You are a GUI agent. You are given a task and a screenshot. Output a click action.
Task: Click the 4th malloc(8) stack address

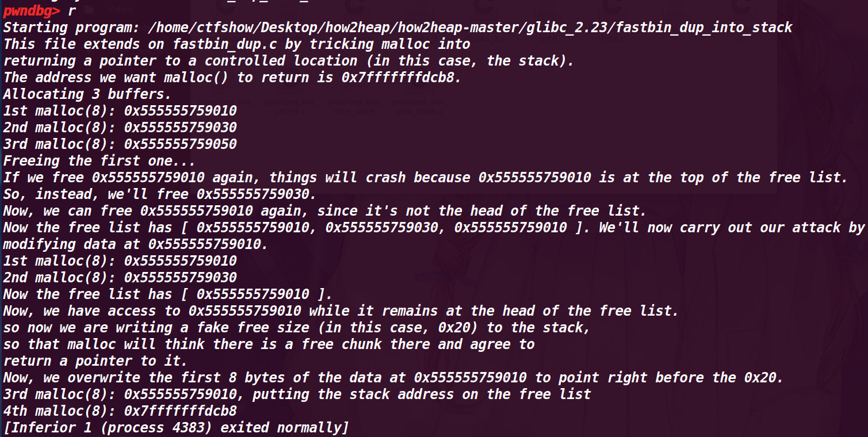click(180, 411)
